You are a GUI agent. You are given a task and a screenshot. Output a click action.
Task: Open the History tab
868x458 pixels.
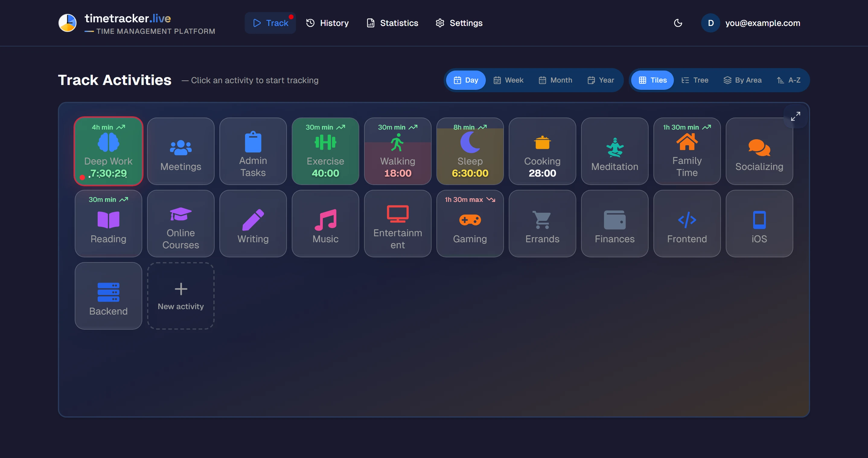coord(327,23)
